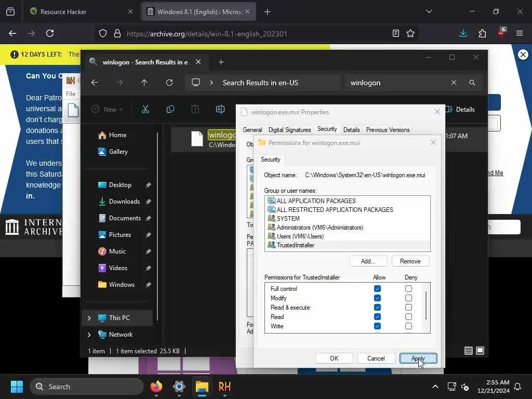Bookmark page with star icon
Viewport: 532px width, 399px height.
click(410, 33)
